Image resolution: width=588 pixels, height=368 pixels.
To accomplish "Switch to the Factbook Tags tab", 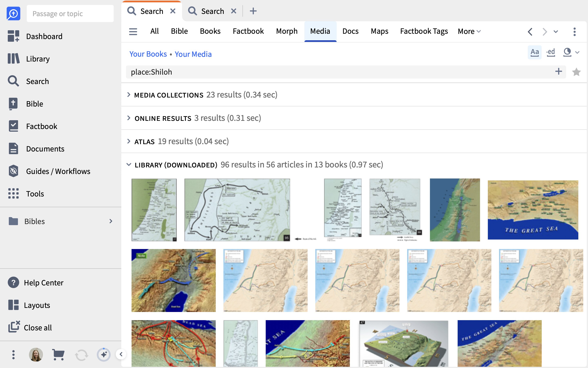I will tap(424, 31).
